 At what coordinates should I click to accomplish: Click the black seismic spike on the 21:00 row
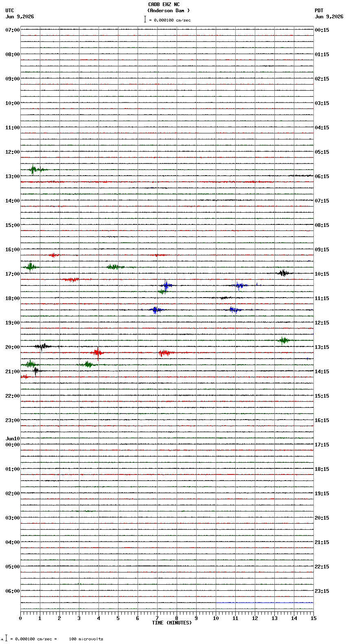36,371
